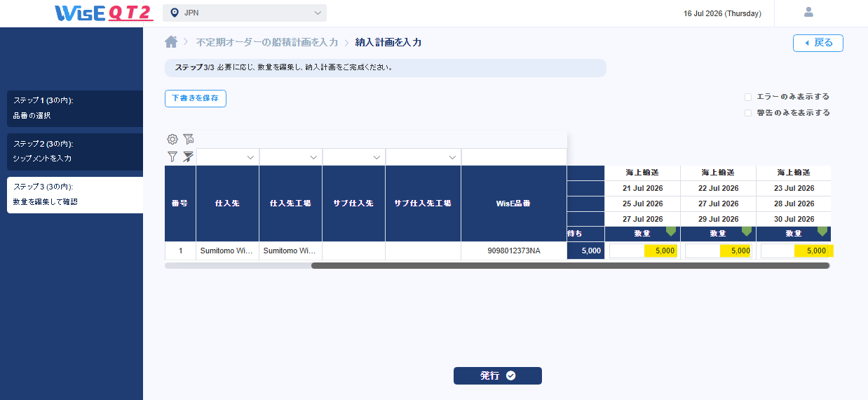The height and width of the screenshot is (400, 868).
Task: Enable 警告のみを表示する checkbox
Action: (x=748, y=112)
